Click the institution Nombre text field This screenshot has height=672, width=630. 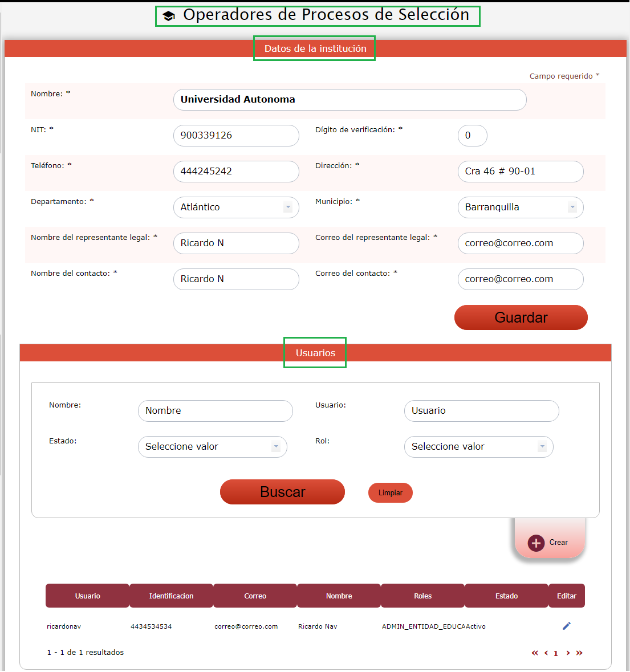(349, 100)
